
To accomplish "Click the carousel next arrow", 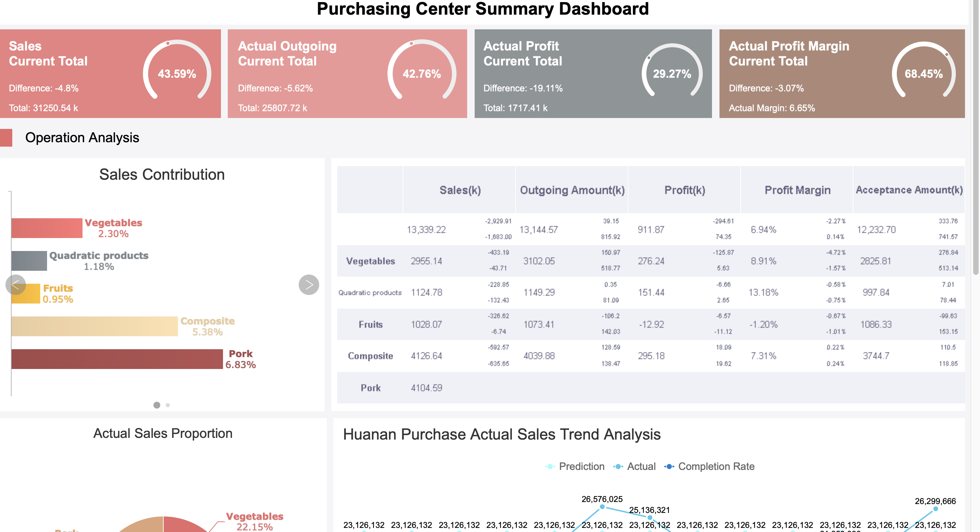I will [309, 285].
